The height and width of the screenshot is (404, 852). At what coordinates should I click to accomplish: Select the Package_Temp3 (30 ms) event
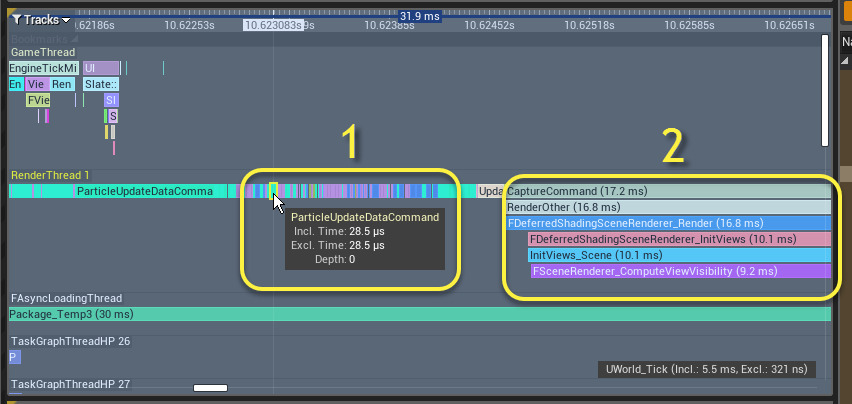pyautogui.click(x=420, y=314)
